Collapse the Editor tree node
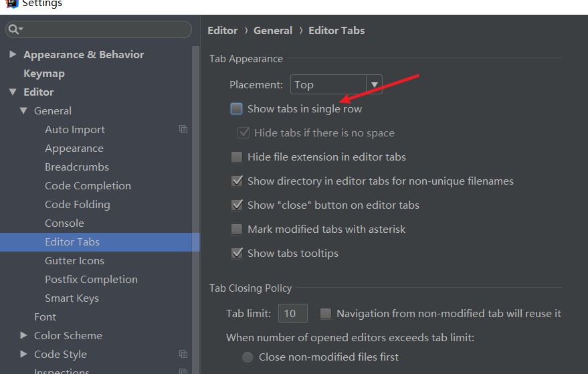The width and height of the screenshot is (588, 374). pos(13,92)
